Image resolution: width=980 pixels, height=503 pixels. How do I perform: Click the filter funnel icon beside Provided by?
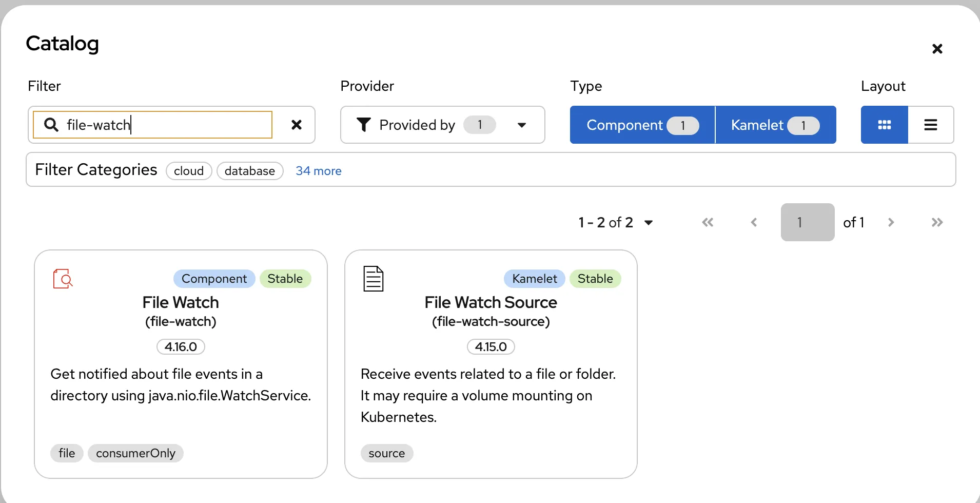(x=364, y=125)
